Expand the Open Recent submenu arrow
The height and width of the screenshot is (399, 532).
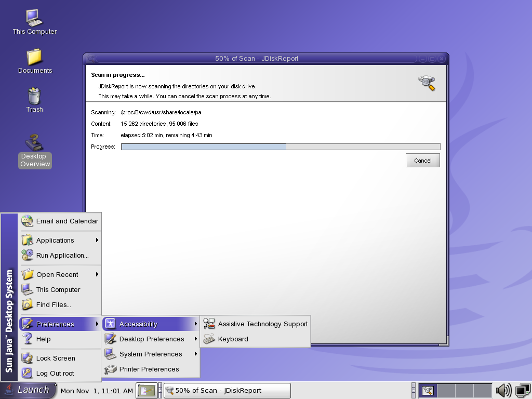97,274
